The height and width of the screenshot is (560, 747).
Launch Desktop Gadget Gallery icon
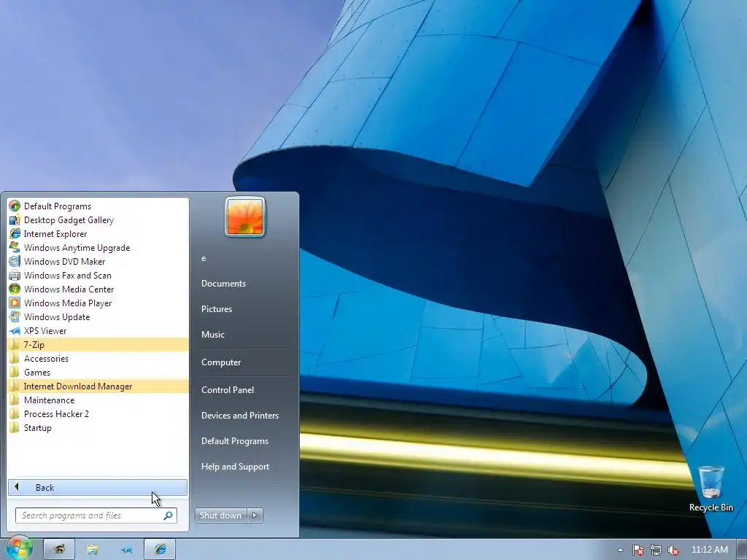coord(15,220)
